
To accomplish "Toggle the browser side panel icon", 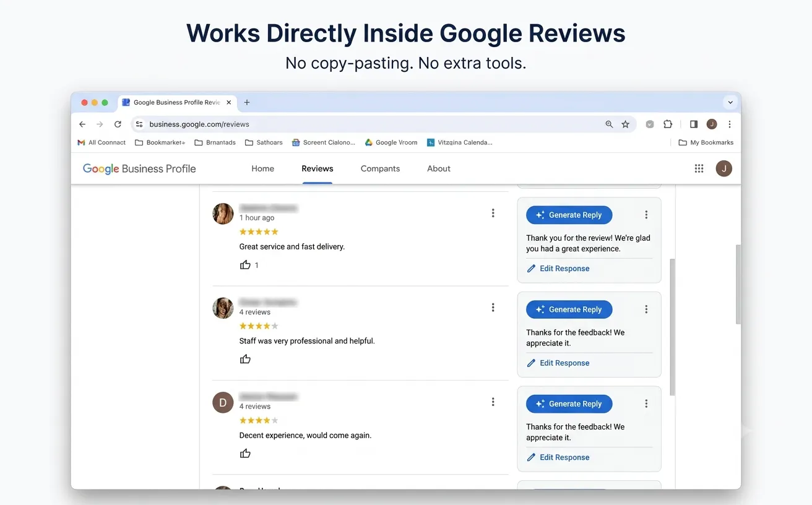I will pyautogui.click(x=694, y=124).
